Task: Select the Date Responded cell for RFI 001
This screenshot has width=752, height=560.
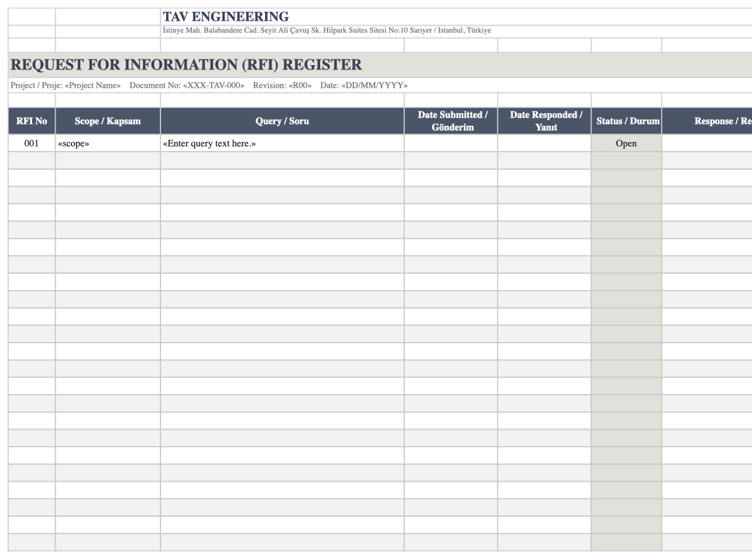Action: click(545, 143)
